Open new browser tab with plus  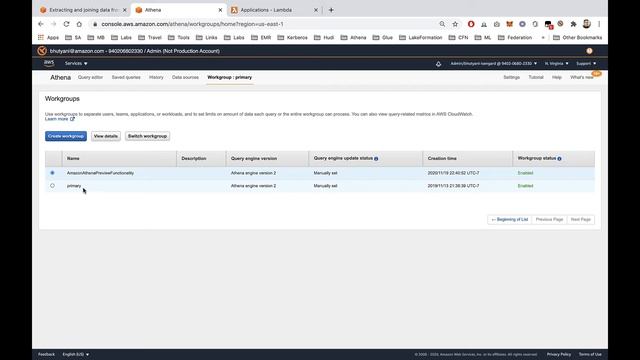[x=331, y=10]
